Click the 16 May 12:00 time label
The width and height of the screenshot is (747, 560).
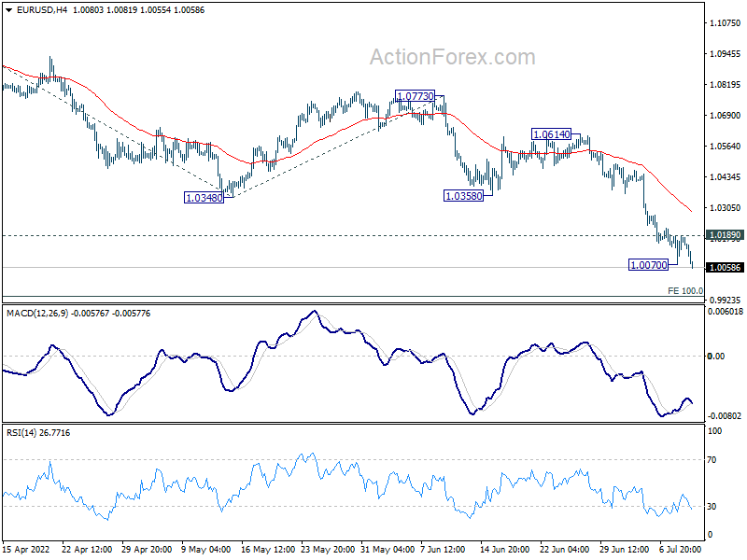pyautogui.click(x=266, y=550)
